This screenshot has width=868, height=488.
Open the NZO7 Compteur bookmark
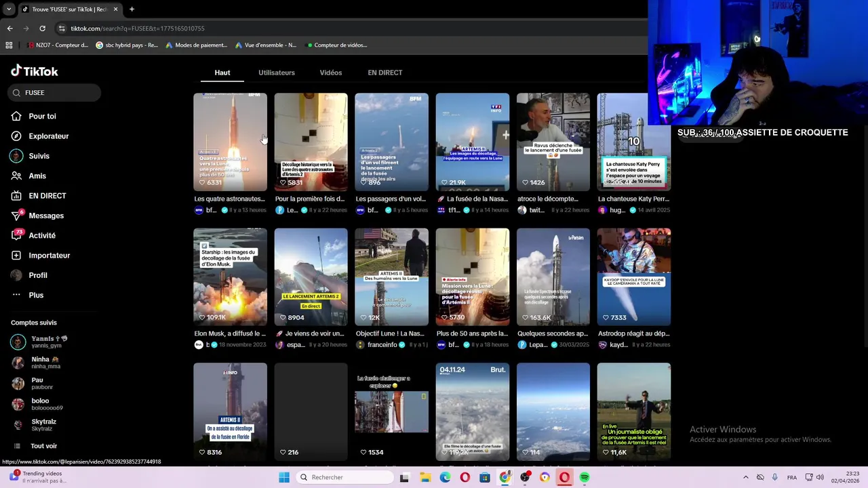(58, 45)
